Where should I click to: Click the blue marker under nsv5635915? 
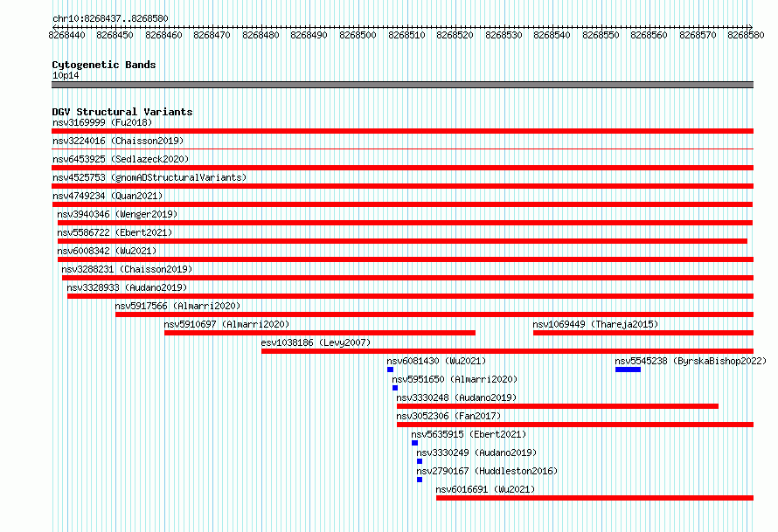click(x=415, y=443)
